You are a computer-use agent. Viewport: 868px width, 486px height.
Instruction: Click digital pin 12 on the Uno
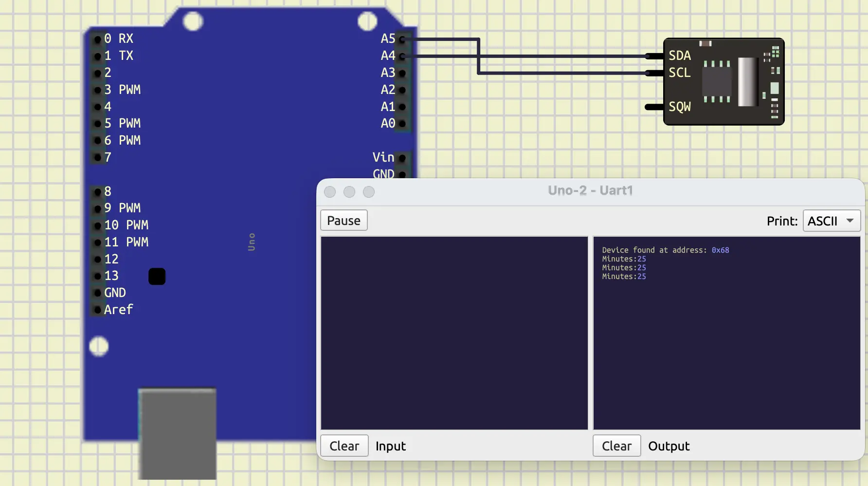click(98, 259)
